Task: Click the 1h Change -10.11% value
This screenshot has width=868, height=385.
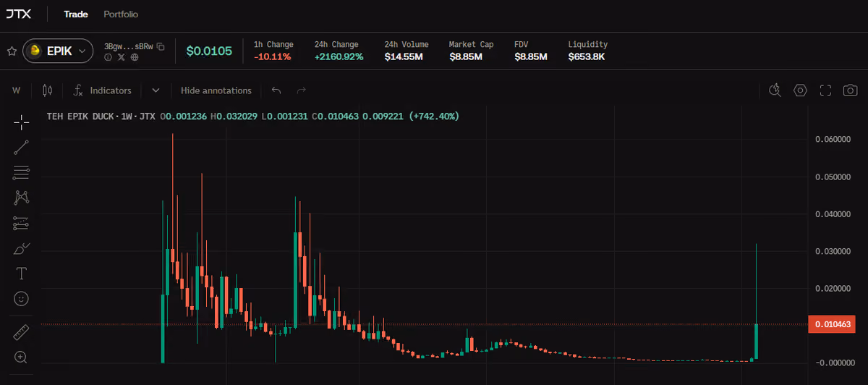Action: [272, 56]
